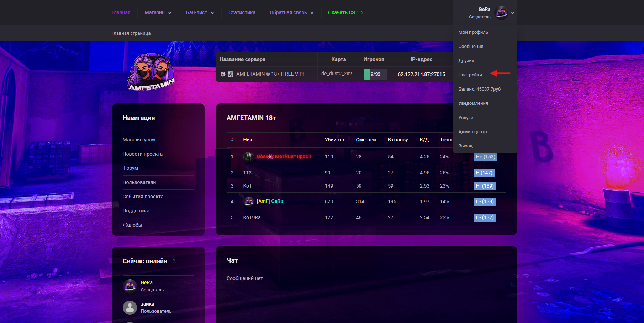Click skill badge H- (139) in KoT row
644x323 pixels.
pyautogui.click(x=485, y=186)
